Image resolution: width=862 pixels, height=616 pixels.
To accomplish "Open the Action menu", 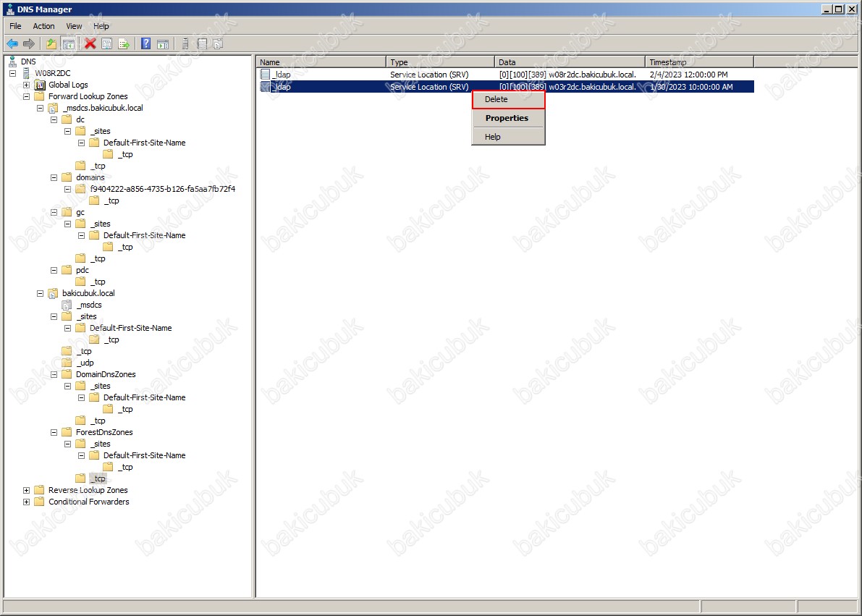I will pos(43,26).
